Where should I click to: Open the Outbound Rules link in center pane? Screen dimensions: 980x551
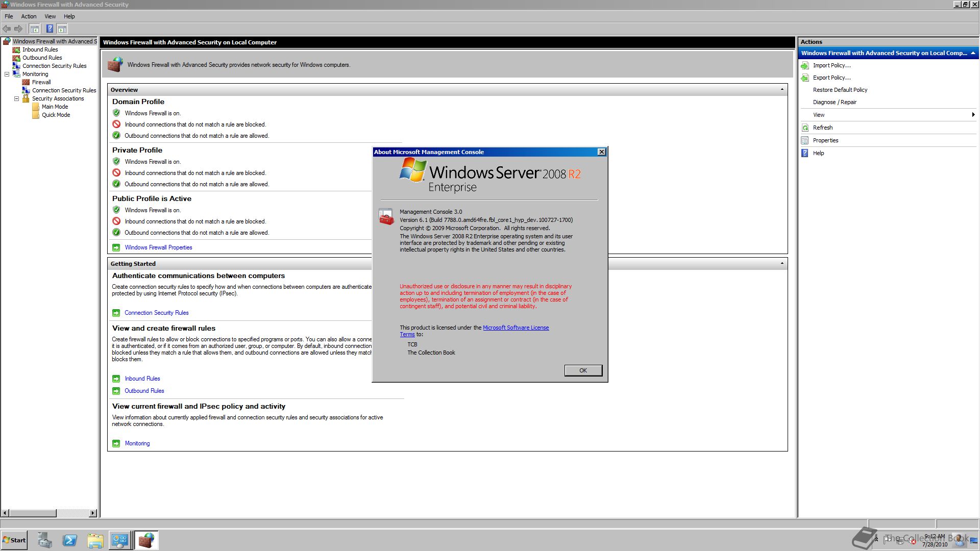click(x=144, y=391)
